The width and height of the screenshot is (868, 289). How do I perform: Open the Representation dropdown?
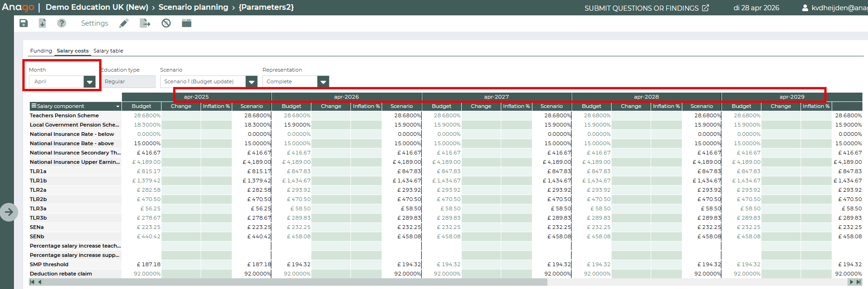click(323, 82)
